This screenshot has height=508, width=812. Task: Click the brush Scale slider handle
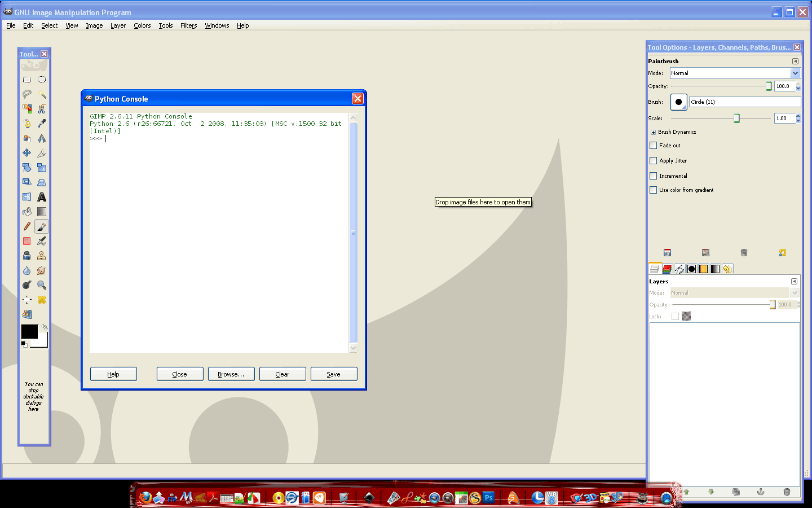(736, 119)
